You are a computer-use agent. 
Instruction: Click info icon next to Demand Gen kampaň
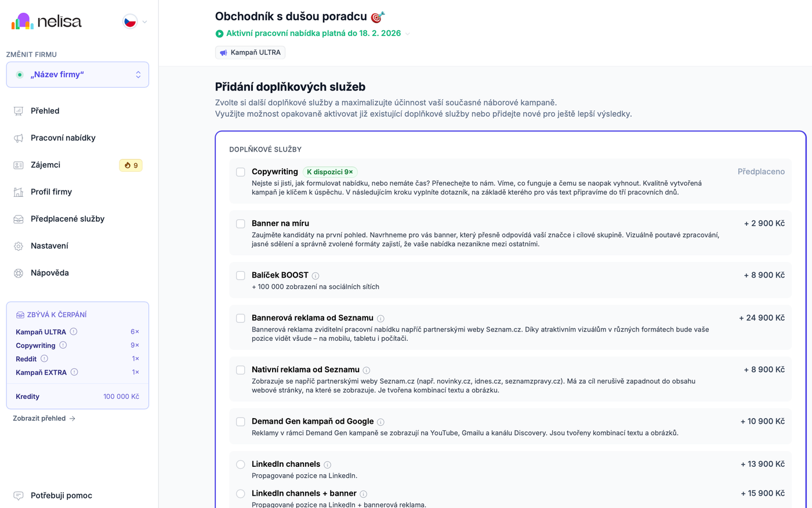tap(380, 422)
